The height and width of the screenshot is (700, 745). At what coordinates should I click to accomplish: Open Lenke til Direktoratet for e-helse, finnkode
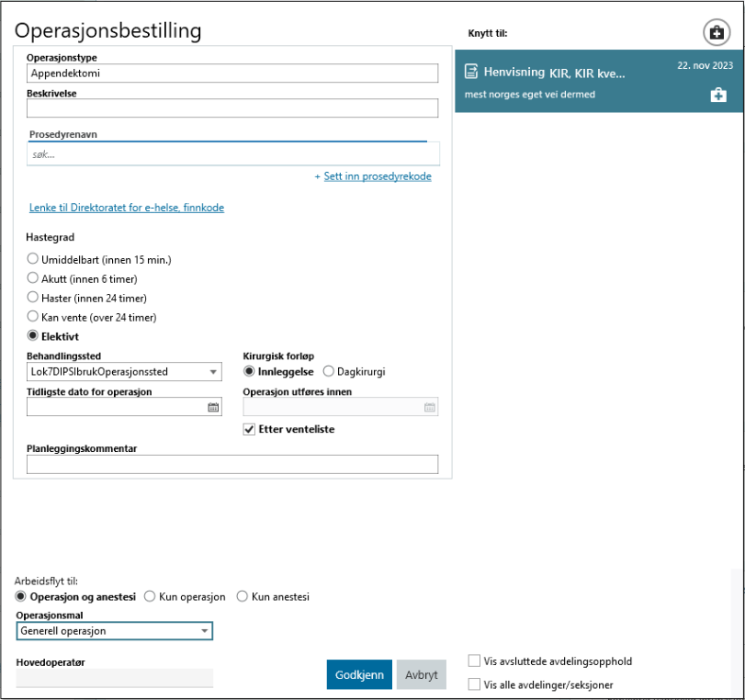pyautogui.click(x=126, y=208)
